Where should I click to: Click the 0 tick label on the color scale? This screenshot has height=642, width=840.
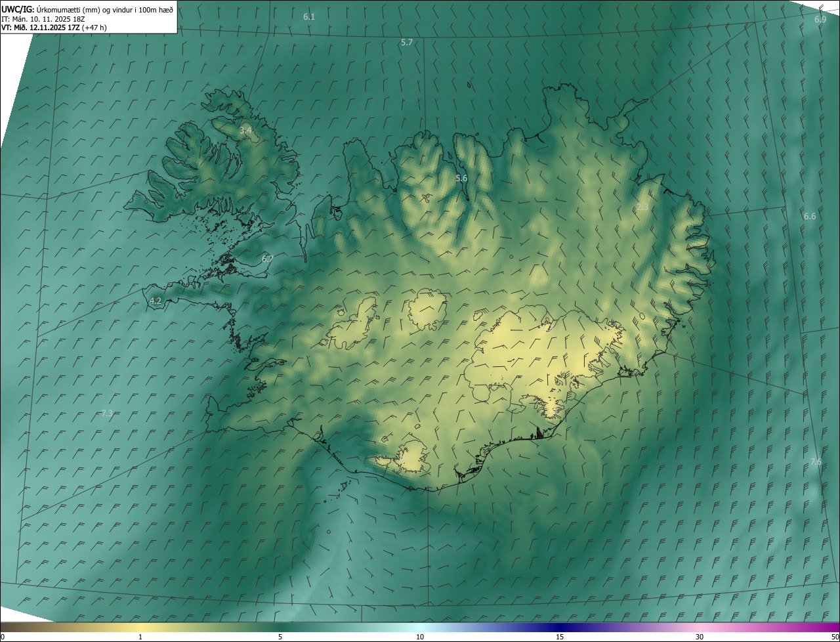(x=2, y=637)
